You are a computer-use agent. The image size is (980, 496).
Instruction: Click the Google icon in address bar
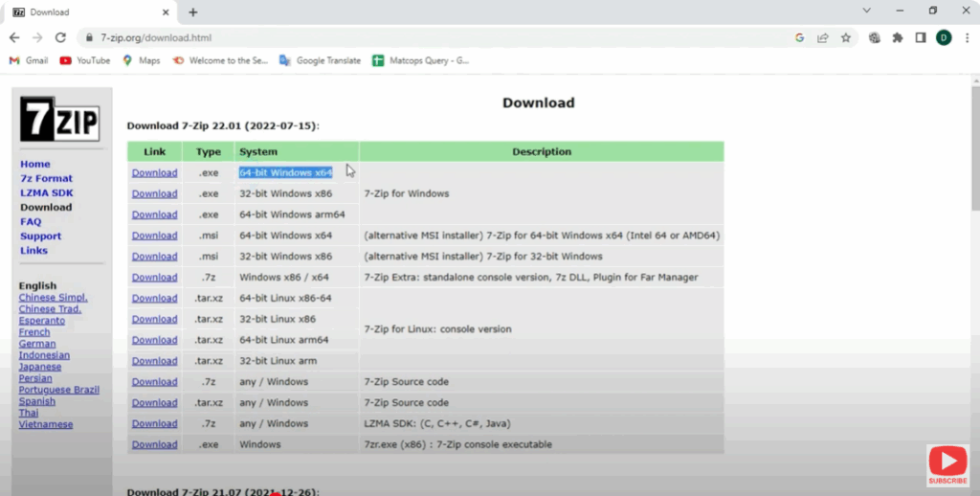[799, 37]
